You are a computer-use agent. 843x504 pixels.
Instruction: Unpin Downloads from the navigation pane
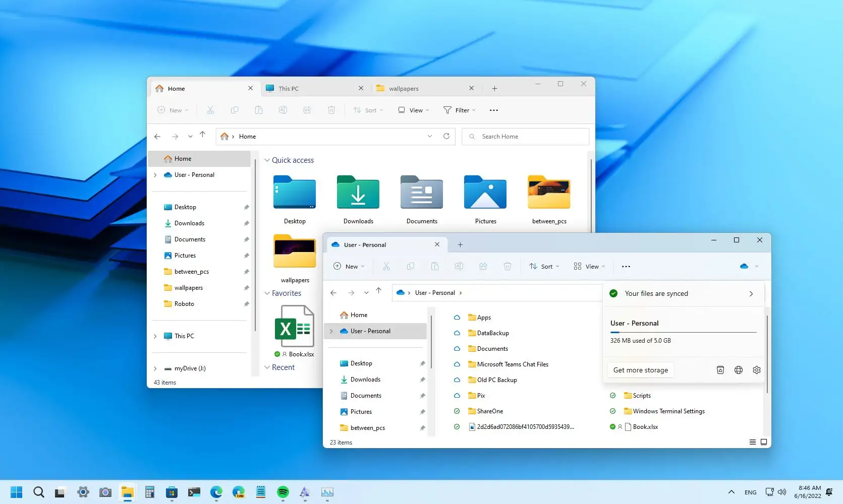pos(246,223)
